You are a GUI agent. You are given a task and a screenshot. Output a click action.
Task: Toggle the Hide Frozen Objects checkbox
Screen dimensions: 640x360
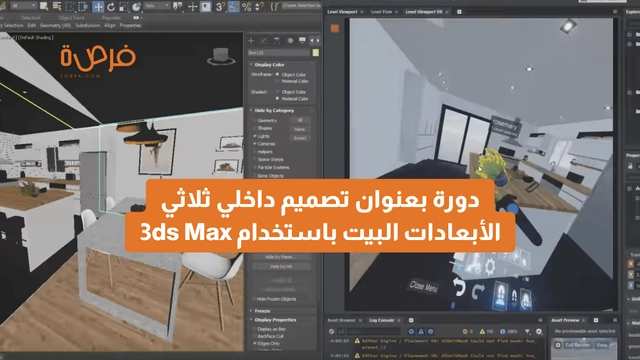[255, 299]
